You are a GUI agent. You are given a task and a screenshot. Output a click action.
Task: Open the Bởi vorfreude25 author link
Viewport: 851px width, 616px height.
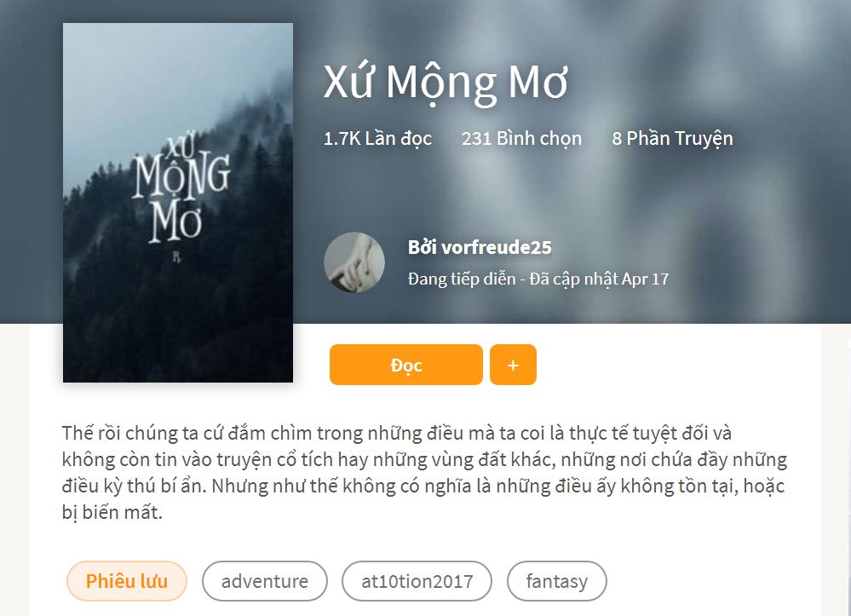tap(480, 247)
